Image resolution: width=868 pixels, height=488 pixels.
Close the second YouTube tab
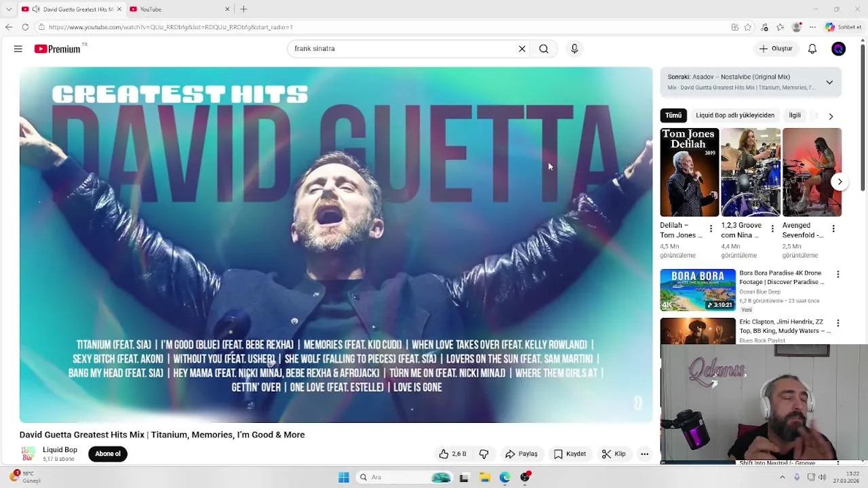point(227,9)
